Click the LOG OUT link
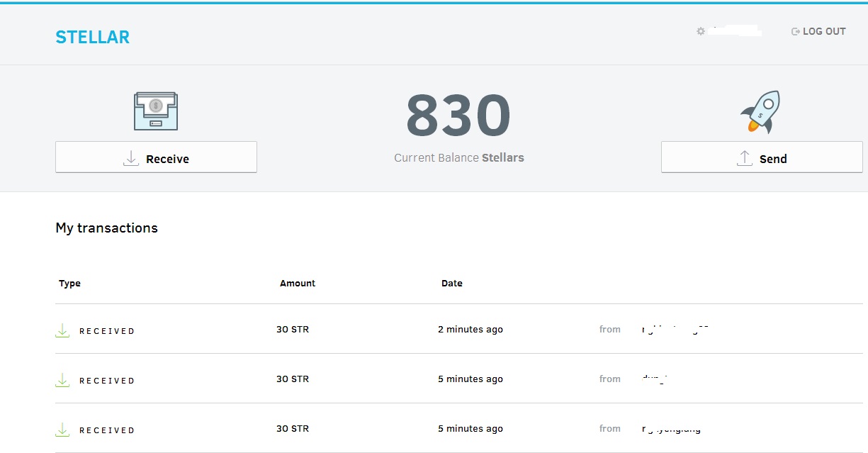The height and width of the screenshot is (453, 868). [x=824, y=31]
